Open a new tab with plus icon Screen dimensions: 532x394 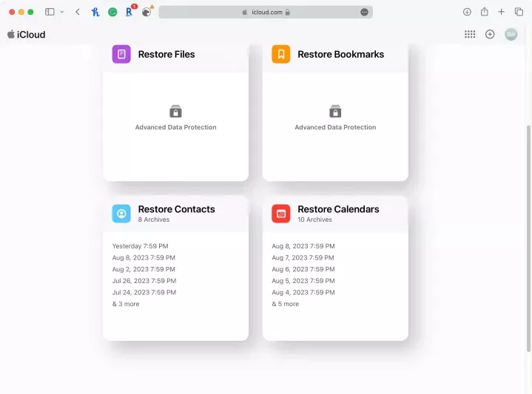point(501,12)
